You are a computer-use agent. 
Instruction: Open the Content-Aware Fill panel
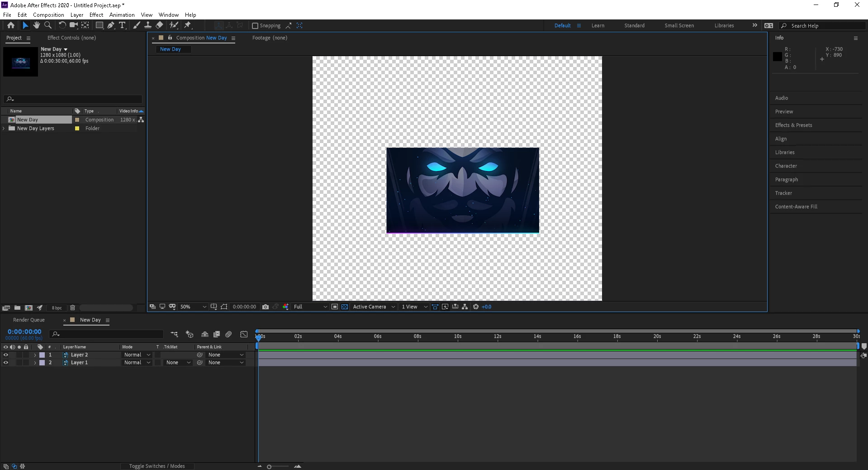(x=796, y=206)
